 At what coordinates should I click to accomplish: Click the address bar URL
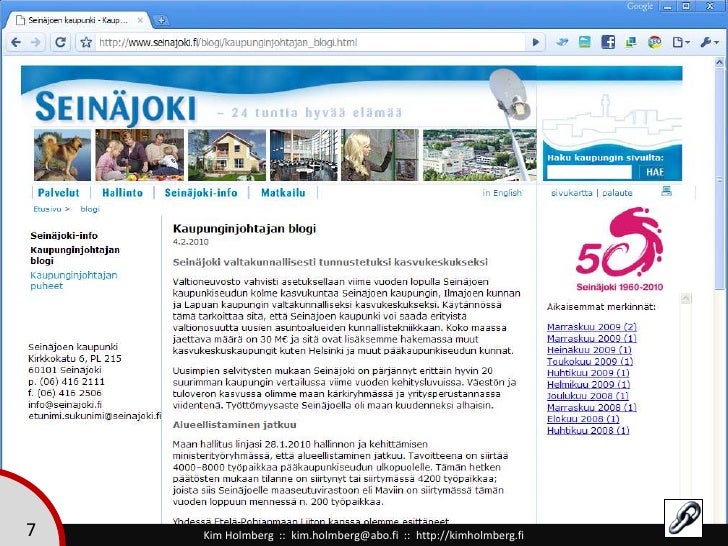pos(228,43)
